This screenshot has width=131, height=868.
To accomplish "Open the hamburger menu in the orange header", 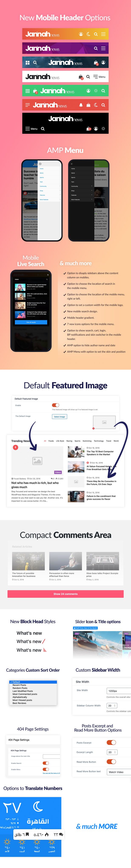I will pyautogui.click(x=103, y=34).
